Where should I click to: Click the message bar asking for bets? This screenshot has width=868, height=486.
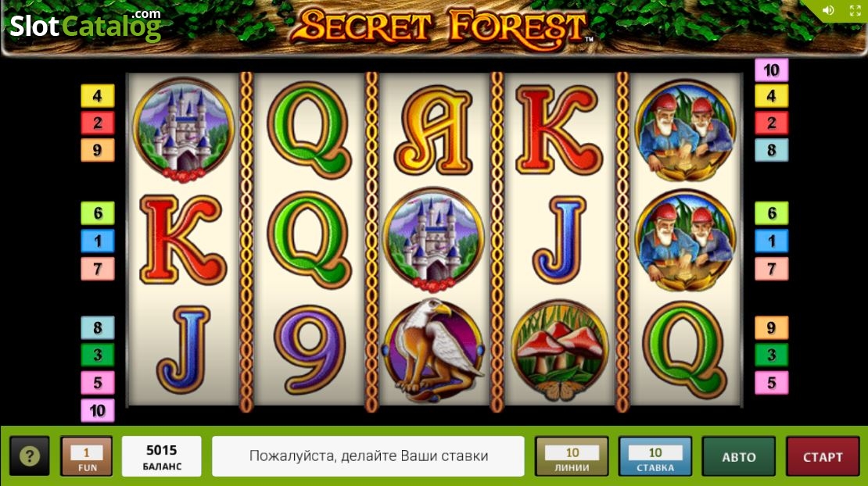[x=368, y=456]
